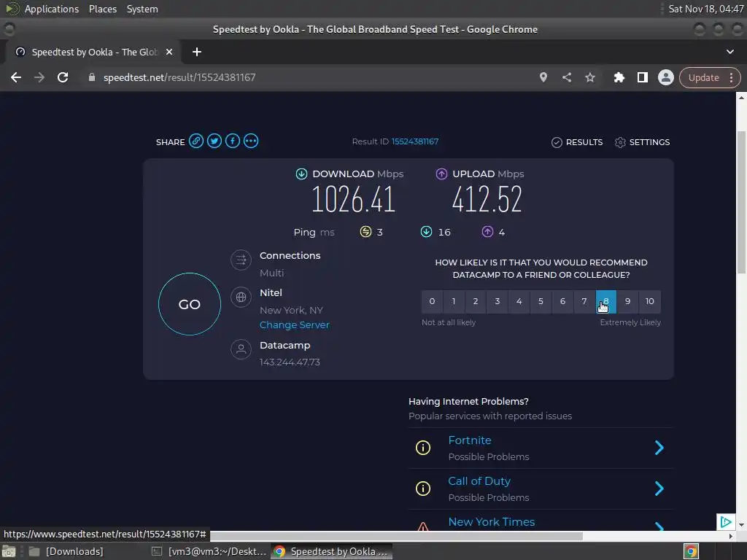Click the idle ping latency icon
Viewport: 747px width, 560px height.
(x=365, y=232)
